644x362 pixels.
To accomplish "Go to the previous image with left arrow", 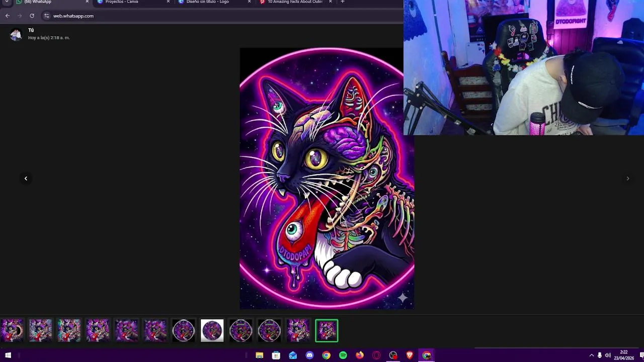I will click(26, 178).
